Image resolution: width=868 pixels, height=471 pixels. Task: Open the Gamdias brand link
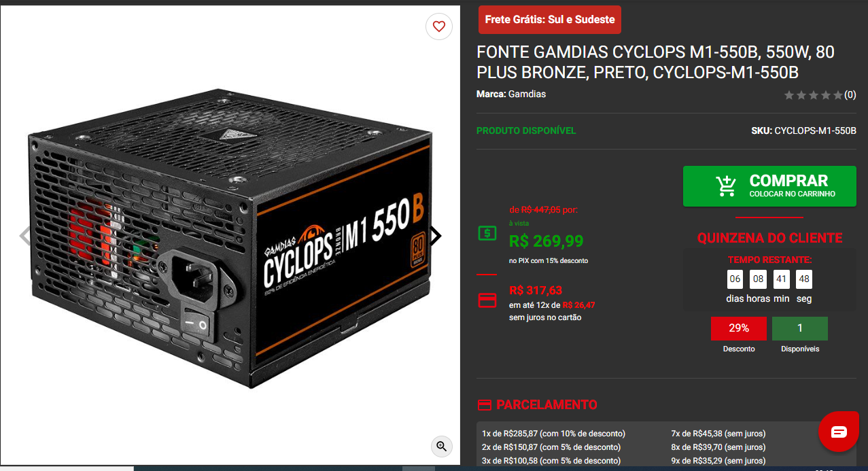(527, 94)
